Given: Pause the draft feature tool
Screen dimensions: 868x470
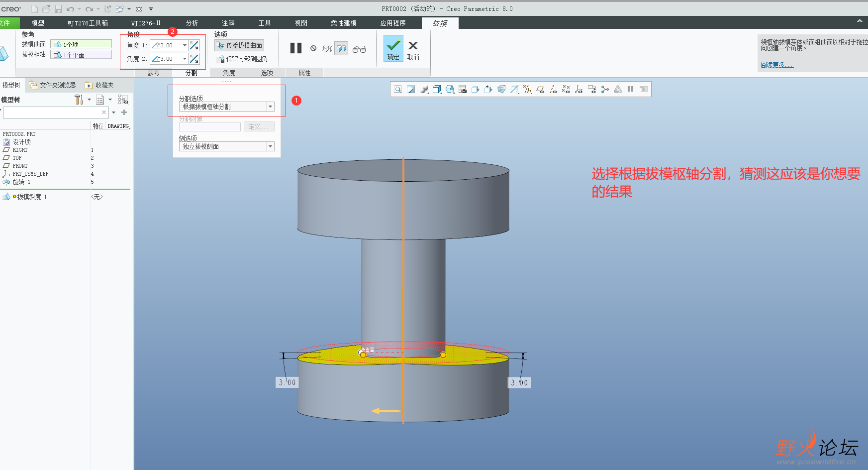Looking at the screenshot, I should (x=296, y=48).
